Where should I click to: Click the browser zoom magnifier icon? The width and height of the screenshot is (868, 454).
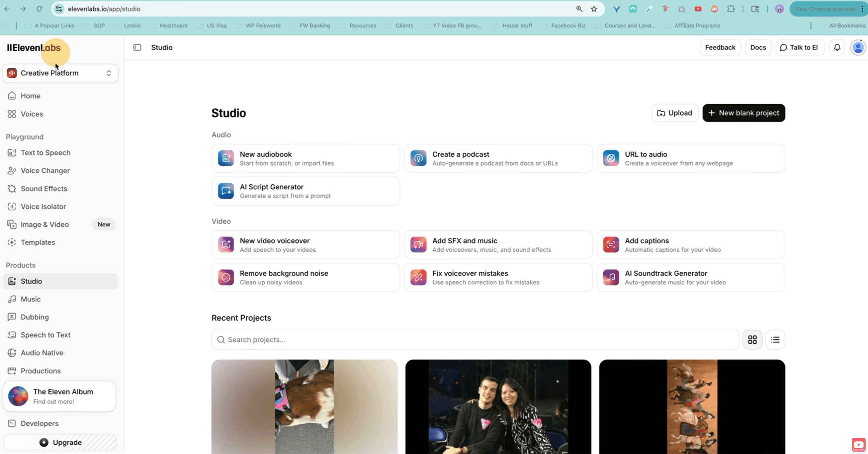click(579, 9)
